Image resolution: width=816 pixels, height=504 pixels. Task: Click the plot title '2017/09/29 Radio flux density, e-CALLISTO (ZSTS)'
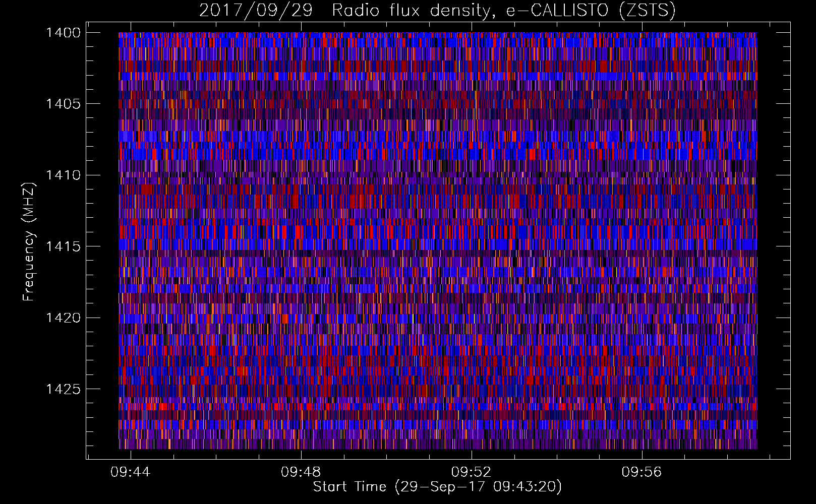point(437,10)
